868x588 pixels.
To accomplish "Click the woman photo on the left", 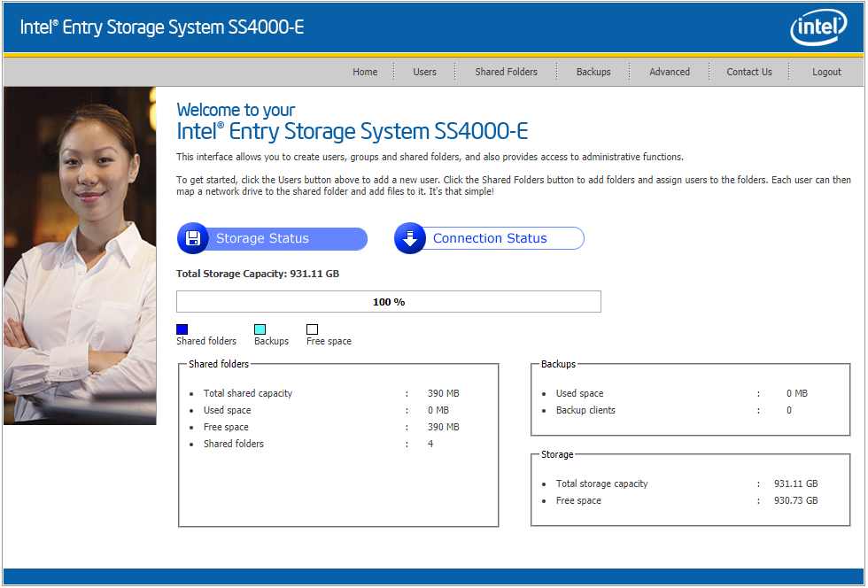I will (x=80, y=256).
